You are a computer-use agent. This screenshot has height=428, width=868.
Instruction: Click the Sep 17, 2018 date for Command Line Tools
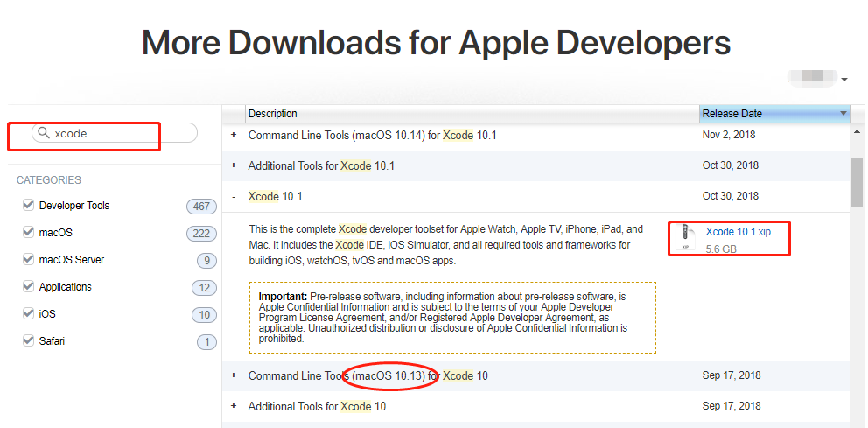click(731, 375)
